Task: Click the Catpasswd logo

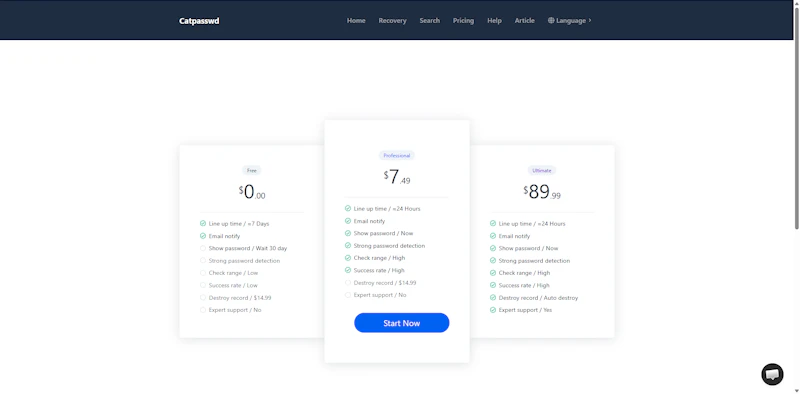Action: pos(199,21)
